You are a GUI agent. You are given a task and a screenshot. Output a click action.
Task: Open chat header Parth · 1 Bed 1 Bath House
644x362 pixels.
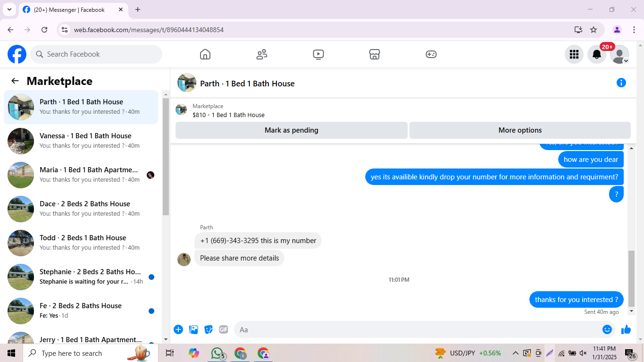coord(247,84)
